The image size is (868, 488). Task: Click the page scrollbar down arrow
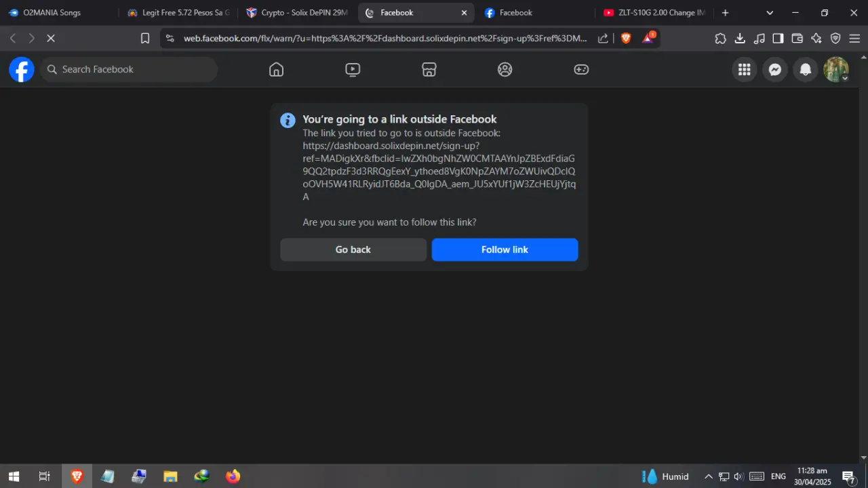tap(863, 458)
